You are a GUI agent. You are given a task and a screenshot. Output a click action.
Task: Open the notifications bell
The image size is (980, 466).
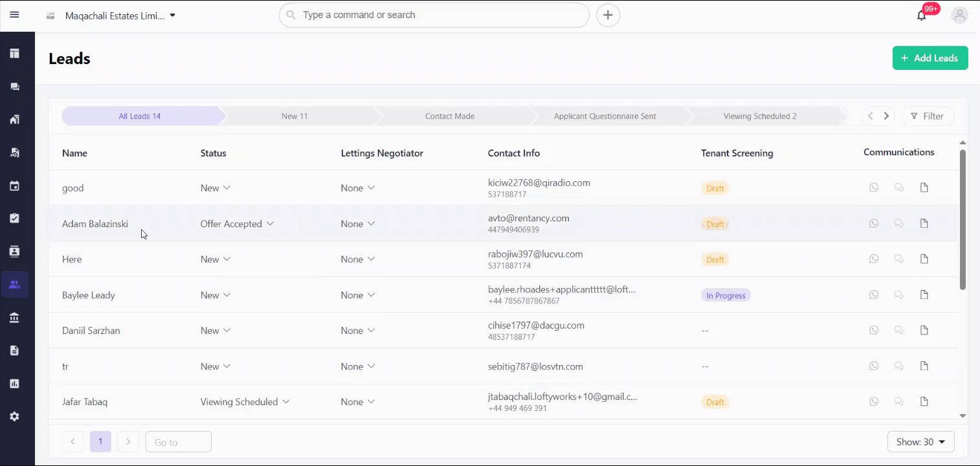coord(922,16)
